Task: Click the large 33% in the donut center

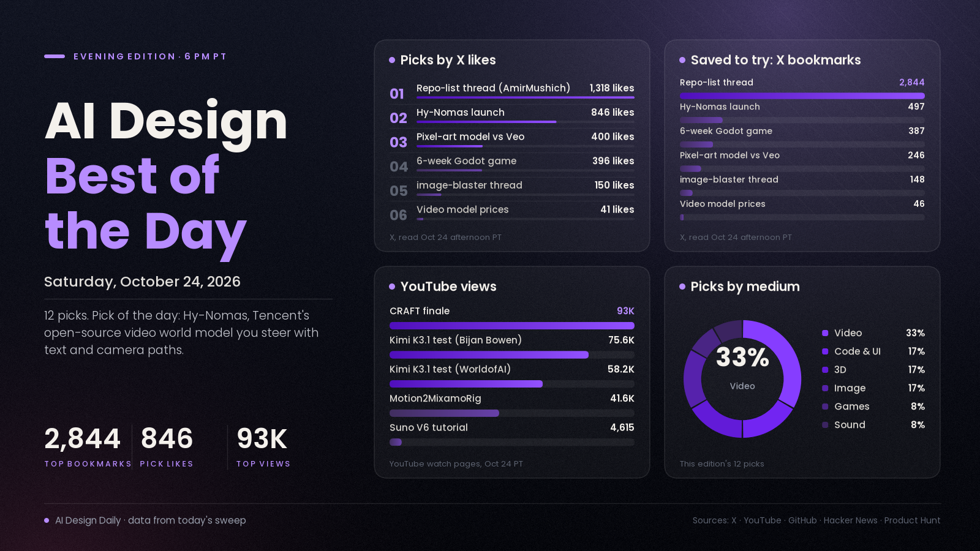Action: coord(742,357)
